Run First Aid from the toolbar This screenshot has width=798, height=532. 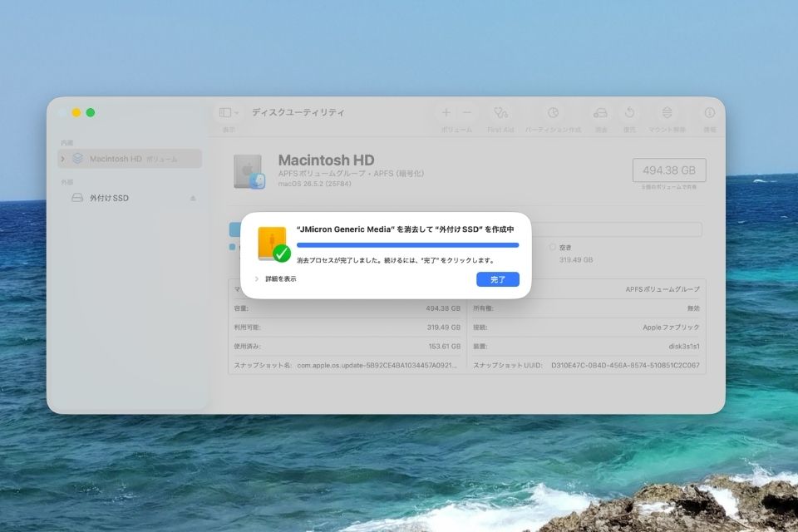[500, 112]
